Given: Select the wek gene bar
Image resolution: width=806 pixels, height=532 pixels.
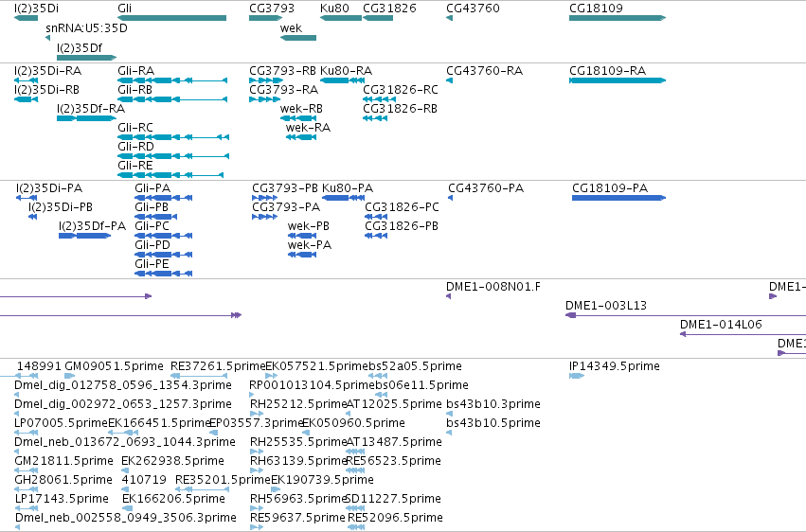Looking at the screenshot, I should click(298, 38).
